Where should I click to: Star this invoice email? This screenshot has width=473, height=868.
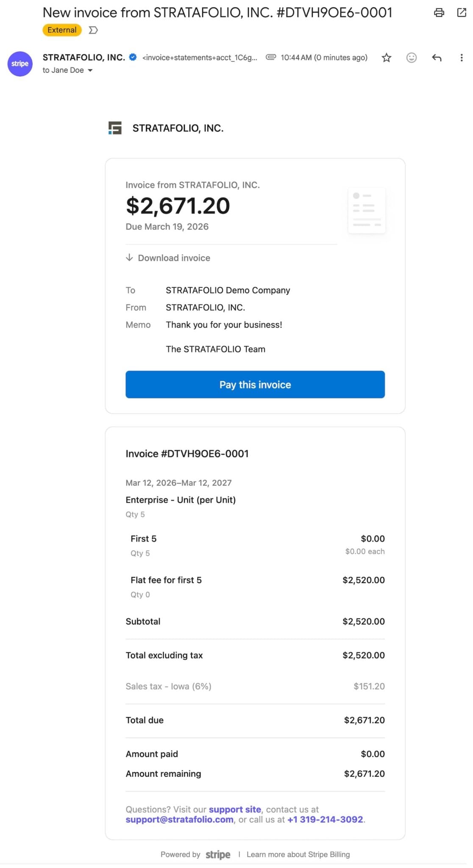pos(386,58)
